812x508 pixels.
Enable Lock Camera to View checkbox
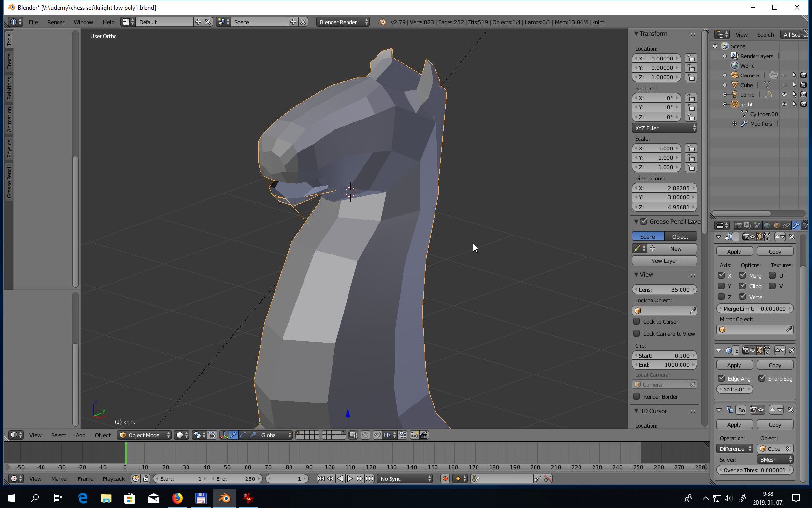click(x=637, y=334)
